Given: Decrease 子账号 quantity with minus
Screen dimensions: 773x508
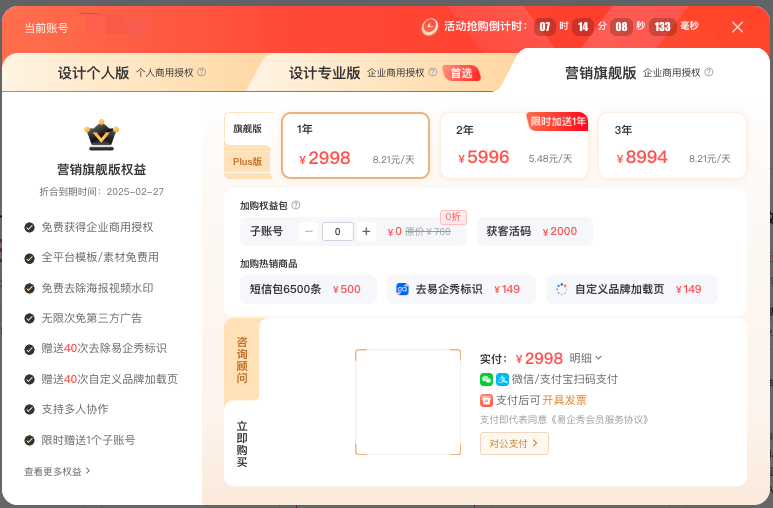Looking at the screenshot, I should pyautogui.click(x=309, y=231).
